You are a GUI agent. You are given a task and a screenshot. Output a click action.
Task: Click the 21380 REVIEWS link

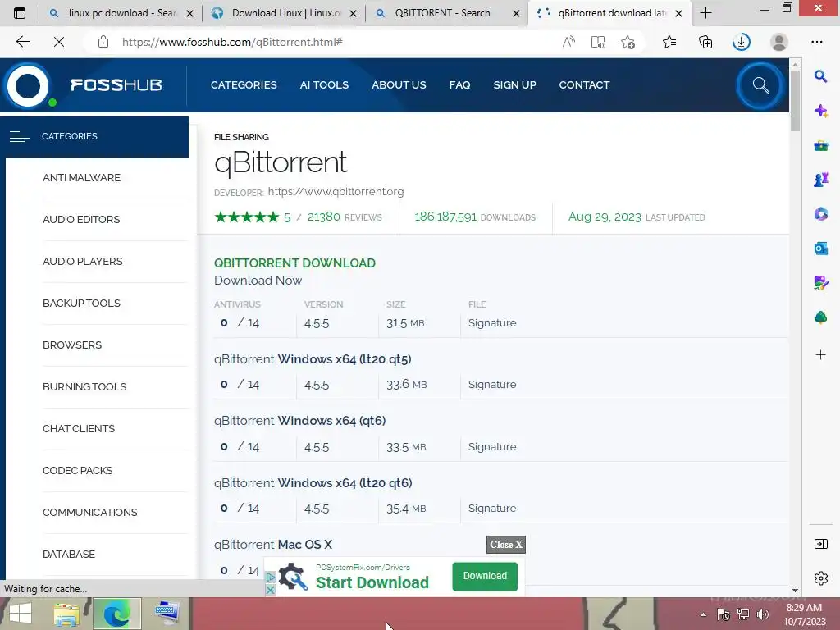(345, 217)
